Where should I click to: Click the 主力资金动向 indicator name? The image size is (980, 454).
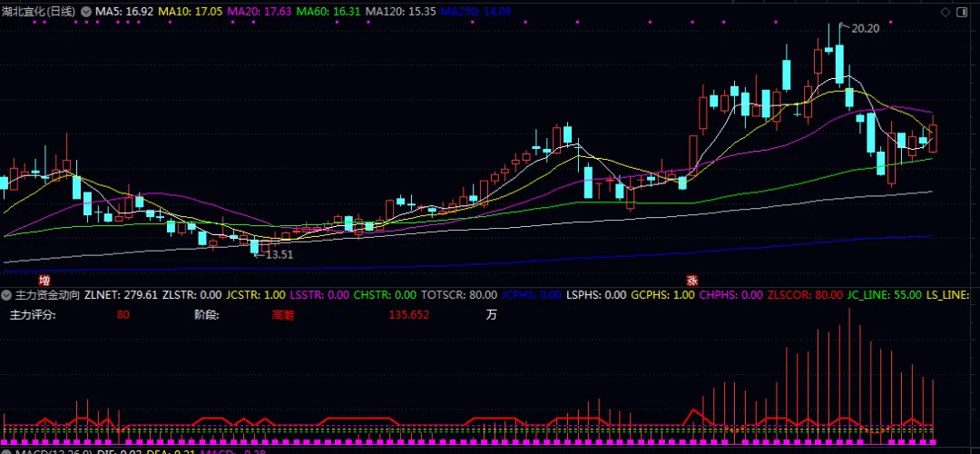pyautogui.click(x=47, y=294)
